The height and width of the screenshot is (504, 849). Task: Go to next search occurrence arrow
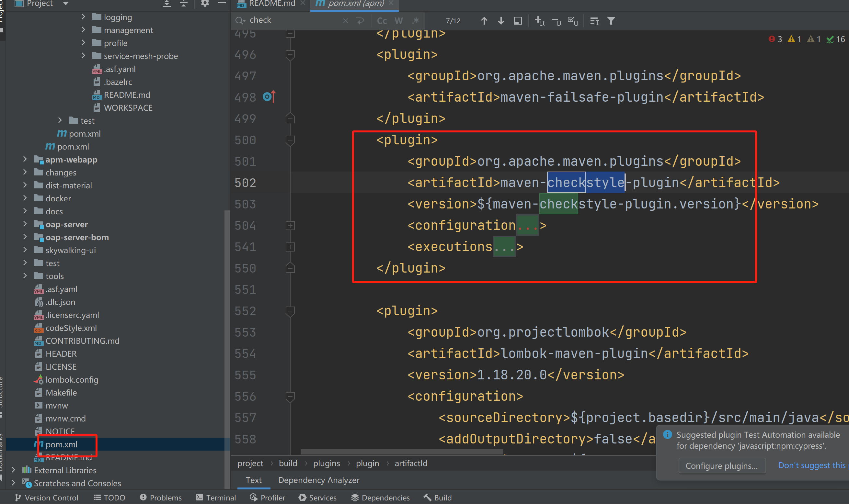pos(501,21)
